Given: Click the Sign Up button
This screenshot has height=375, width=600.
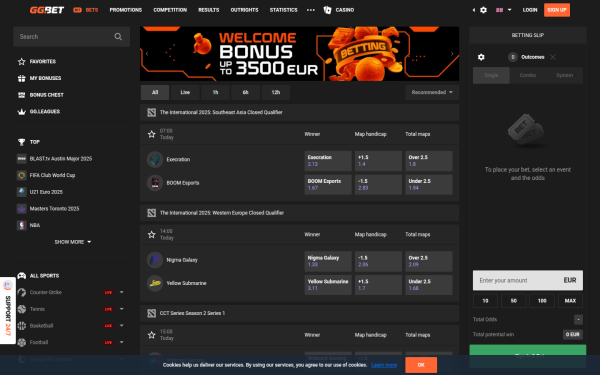Looking at the screenshot, I should (x=557, y=10).
